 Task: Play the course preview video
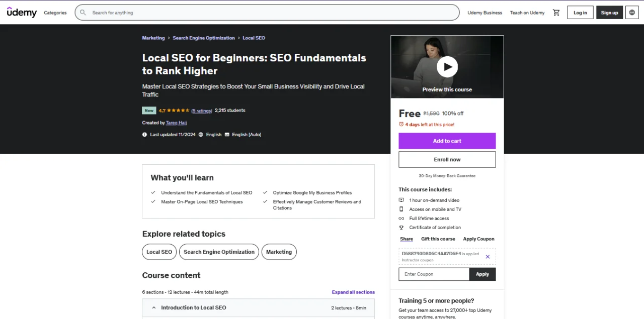click(x=447, y=67)
